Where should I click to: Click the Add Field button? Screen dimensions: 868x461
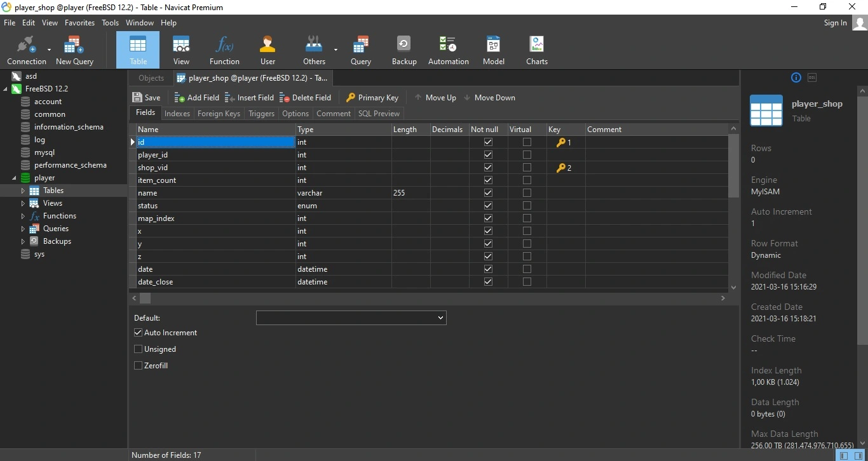[196, 98]
